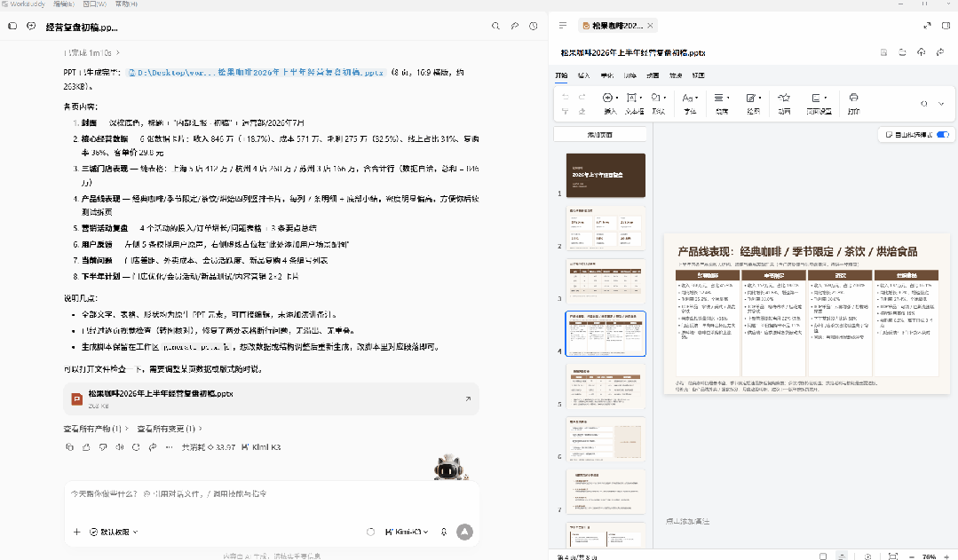Open Page Setup dropdown

(x=819, y=103)
